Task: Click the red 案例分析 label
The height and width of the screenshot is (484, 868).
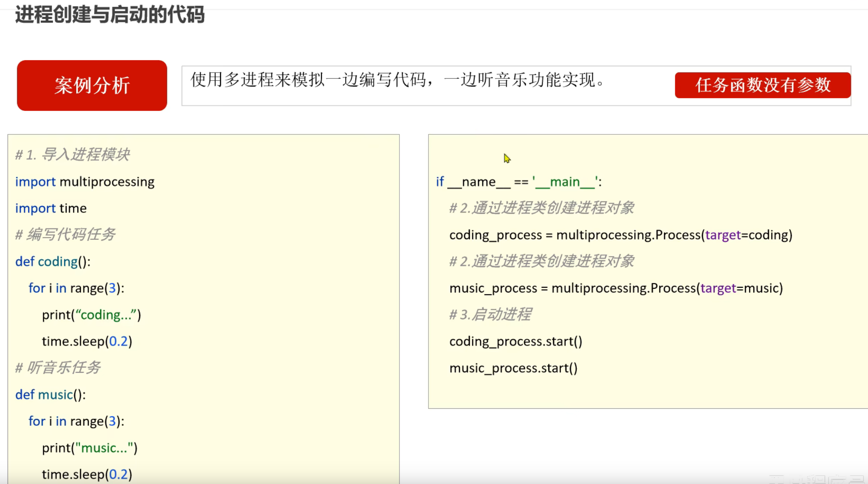Action: point(92,85)
